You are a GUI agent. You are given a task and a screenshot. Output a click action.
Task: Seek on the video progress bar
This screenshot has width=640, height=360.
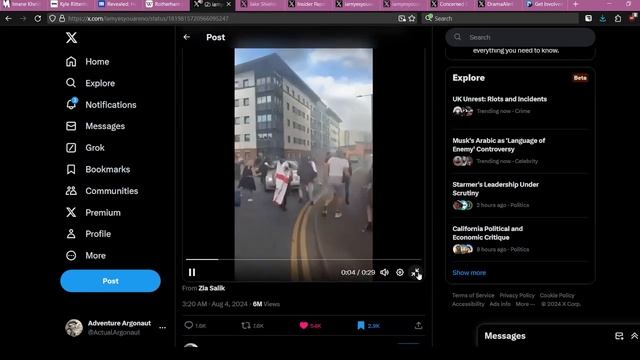[x=303, y=259]
